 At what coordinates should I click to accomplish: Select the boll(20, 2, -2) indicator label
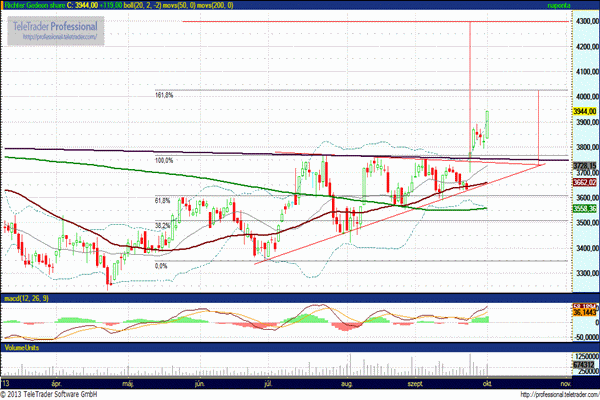point(142,5)
